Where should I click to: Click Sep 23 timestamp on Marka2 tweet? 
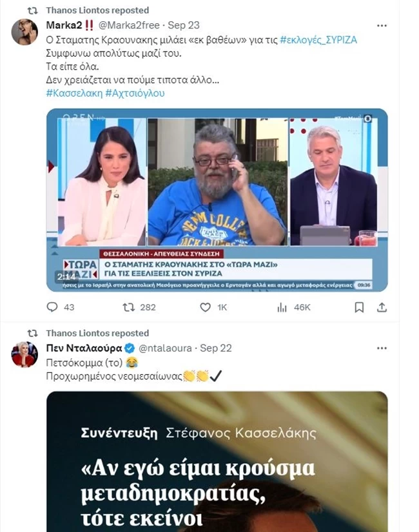184,25
